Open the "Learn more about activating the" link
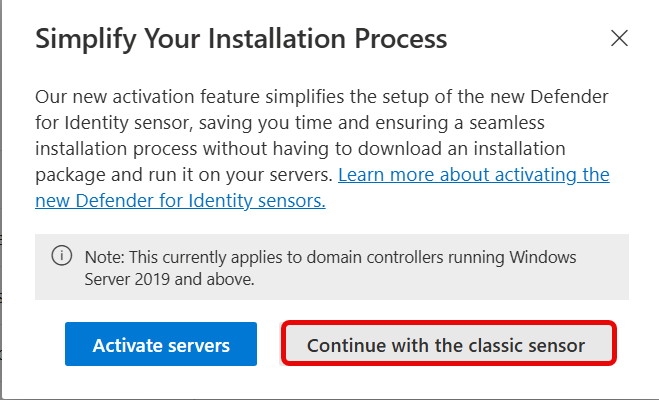Image resolution: width=659 pixels, height=400 pixels. [474, 174]
